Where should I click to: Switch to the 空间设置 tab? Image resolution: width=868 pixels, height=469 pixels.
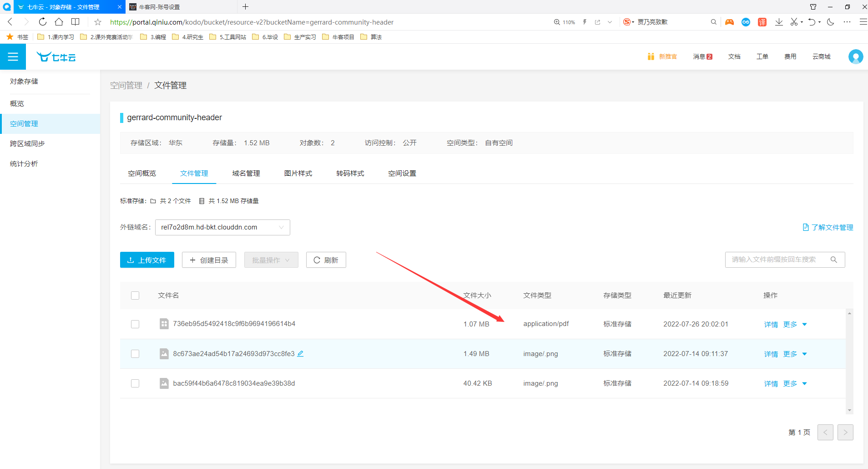(x=402, y=173)
